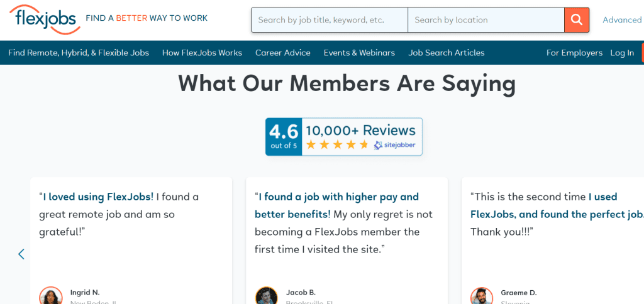
Task: Open the Advanced search link
Action: pos(621,20)
